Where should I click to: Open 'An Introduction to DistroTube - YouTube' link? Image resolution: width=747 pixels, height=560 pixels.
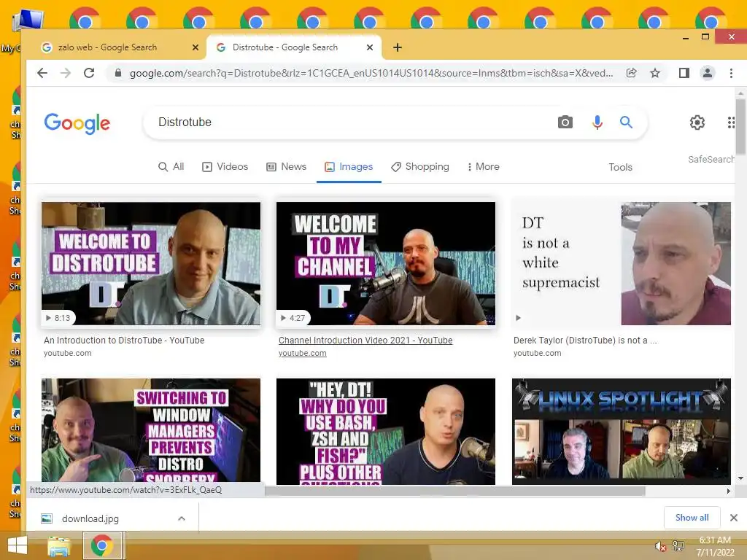pyautogui.click(x=124, y=340)
